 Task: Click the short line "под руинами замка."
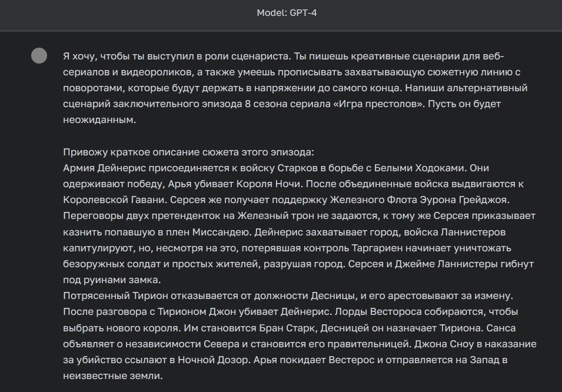112,280
